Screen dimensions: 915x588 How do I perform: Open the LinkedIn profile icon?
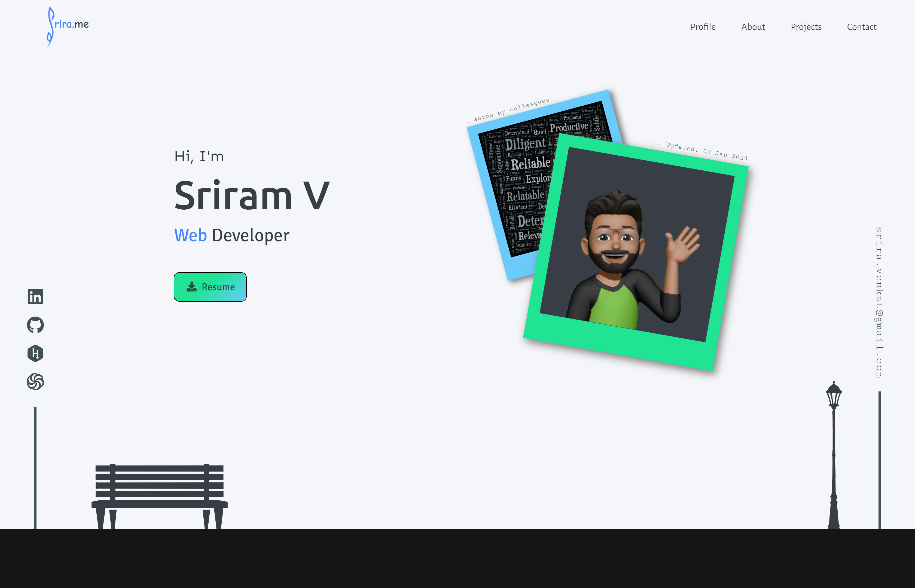pyautogui.click(x=35, y=297)
